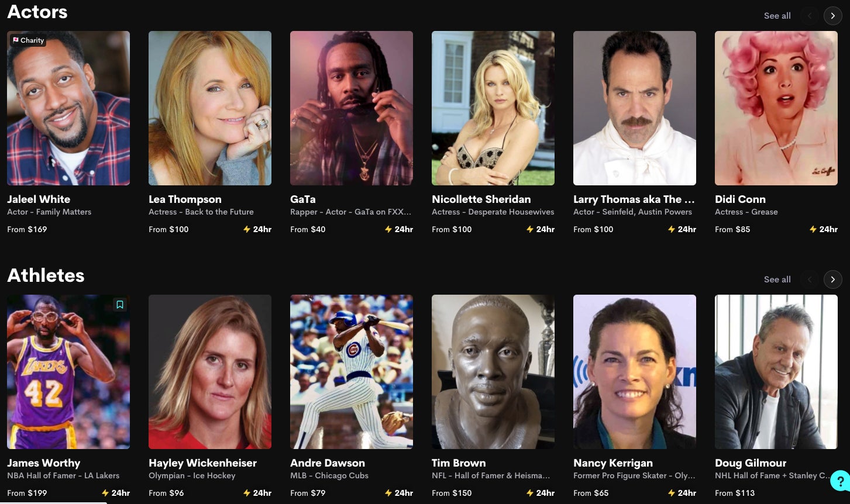Bookmark James Worthy with the save icon

click(120, 305)
